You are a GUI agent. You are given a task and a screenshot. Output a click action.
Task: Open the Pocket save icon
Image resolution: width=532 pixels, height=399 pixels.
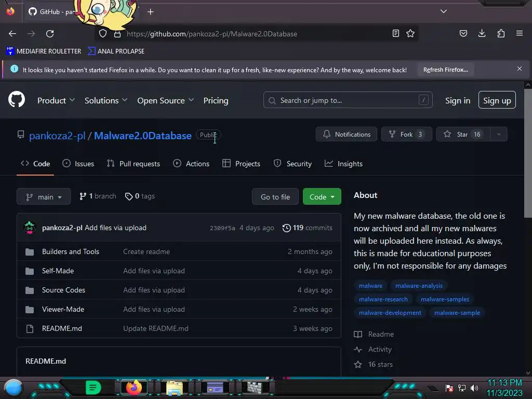tap(463, 33)
